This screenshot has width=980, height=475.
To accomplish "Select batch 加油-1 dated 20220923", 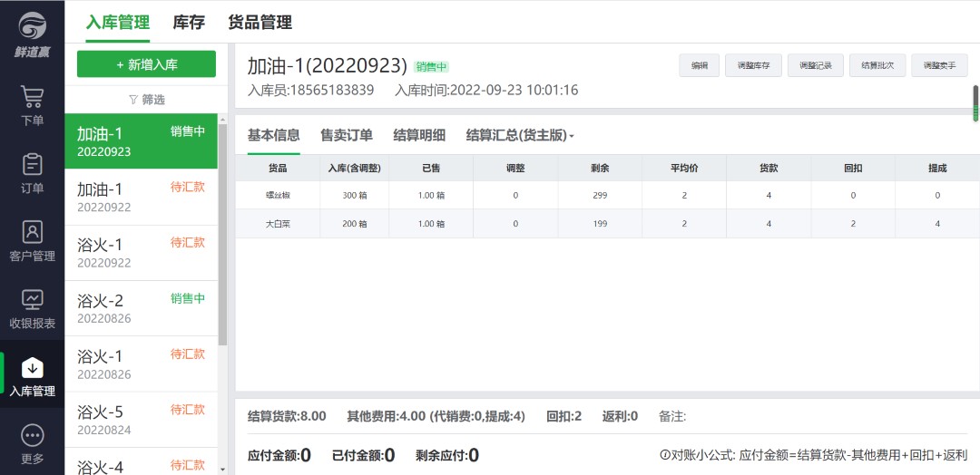I will point(142,141).
